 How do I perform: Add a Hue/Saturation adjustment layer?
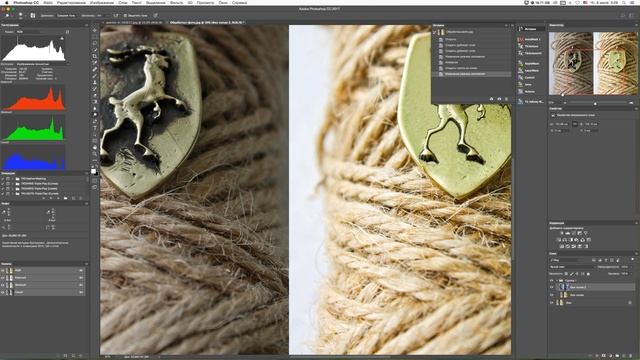click(x=558, y=240)
